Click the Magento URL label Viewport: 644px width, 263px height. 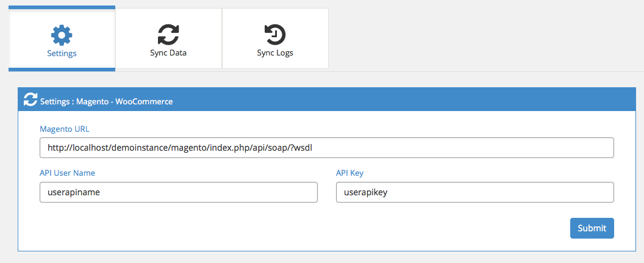tap(65, 129)
